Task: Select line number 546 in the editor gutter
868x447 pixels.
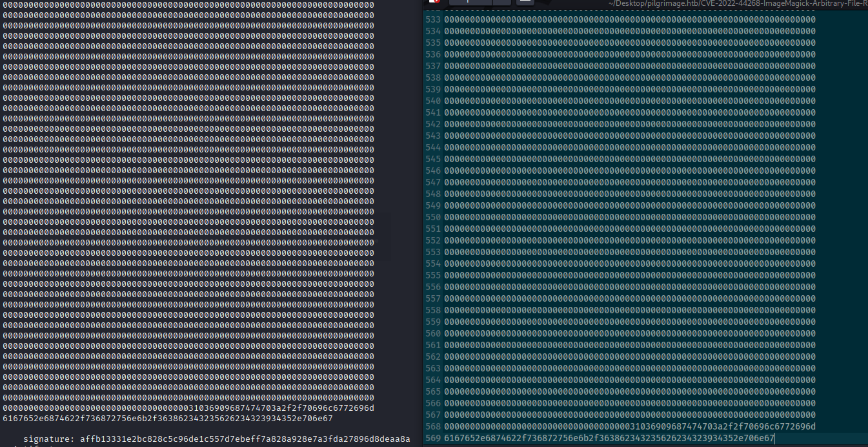Action: (x=433, y=171)
